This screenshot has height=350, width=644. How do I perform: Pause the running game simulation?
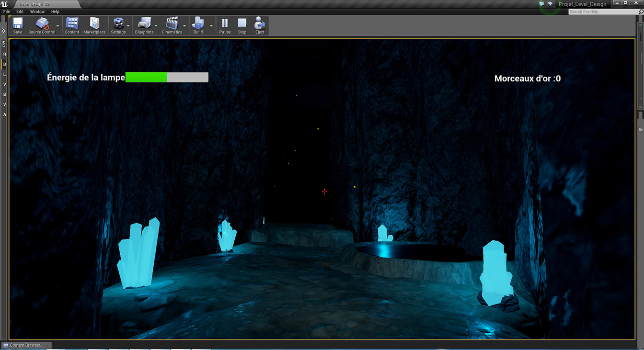click(x=225, y=25)
